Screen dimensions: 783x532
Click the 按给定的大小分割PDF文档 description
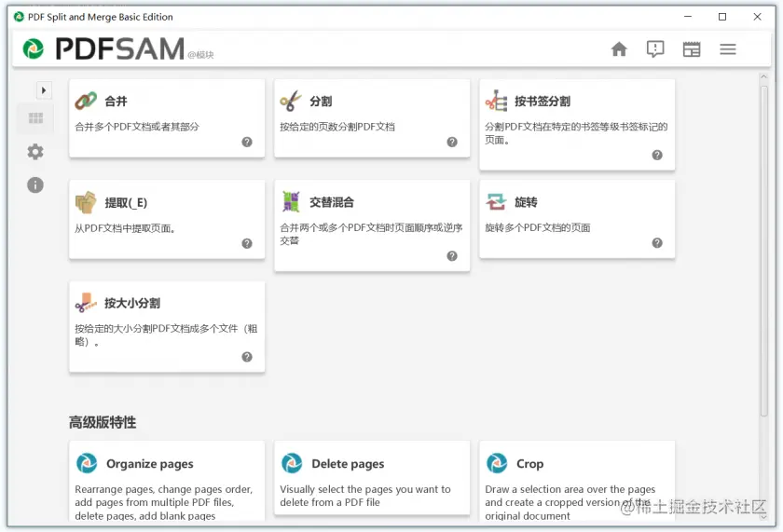tap(166, 334)
